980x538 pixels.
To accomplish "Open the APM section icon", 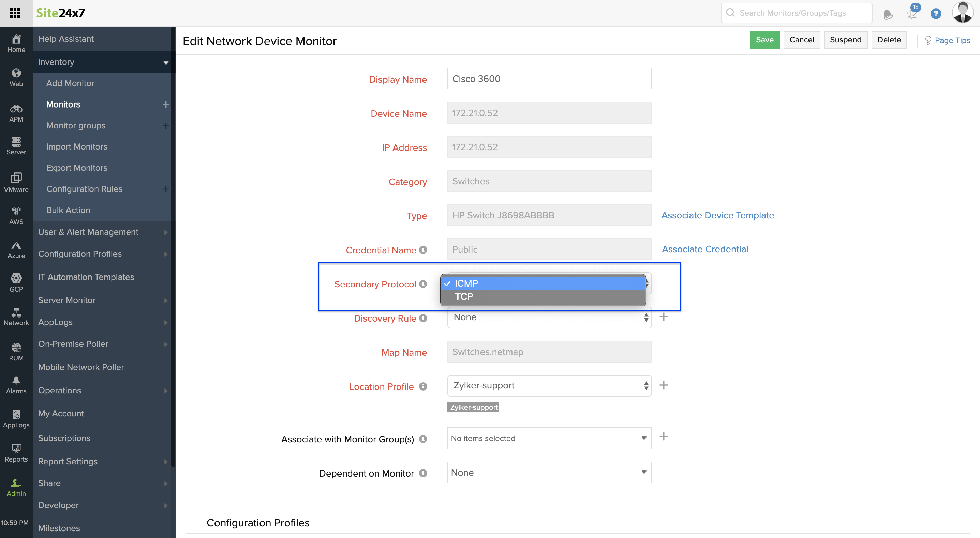I will [x=16, y=113].
